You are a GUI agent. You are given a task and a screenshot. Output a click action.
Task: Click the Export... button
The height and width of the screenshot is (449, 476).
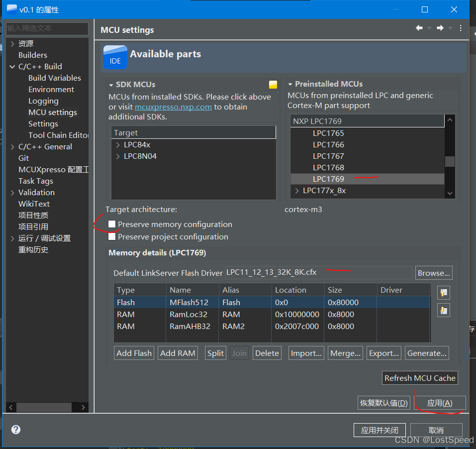tap(384, 353)
